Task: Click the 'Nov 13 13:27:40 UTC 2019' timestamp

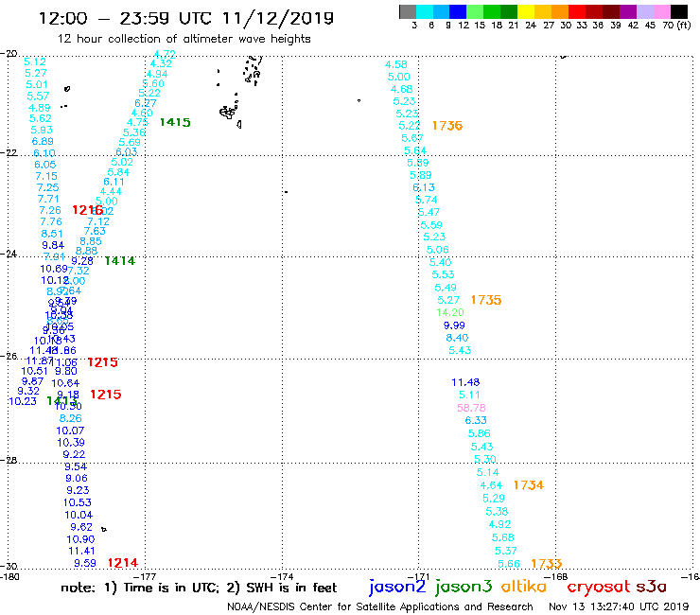Action: [619, 607]
